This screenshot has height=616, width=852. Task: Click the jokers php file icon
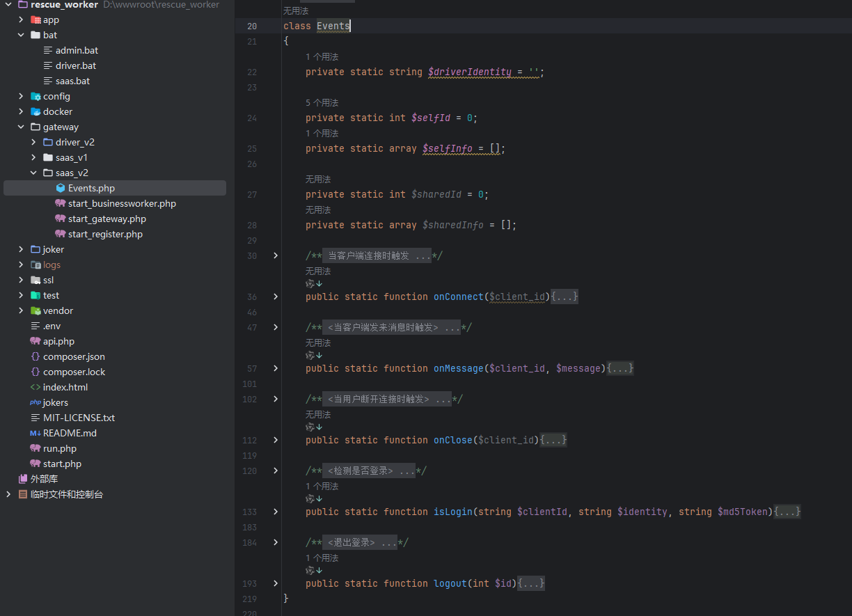(x=35, y=403)
